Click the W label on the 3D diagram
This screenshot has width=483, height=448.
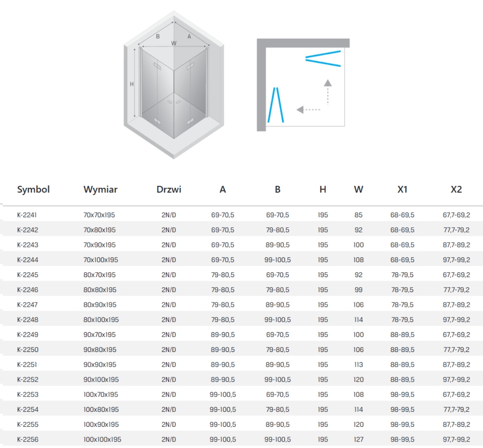pyautogui.click(x=173, y=43)
